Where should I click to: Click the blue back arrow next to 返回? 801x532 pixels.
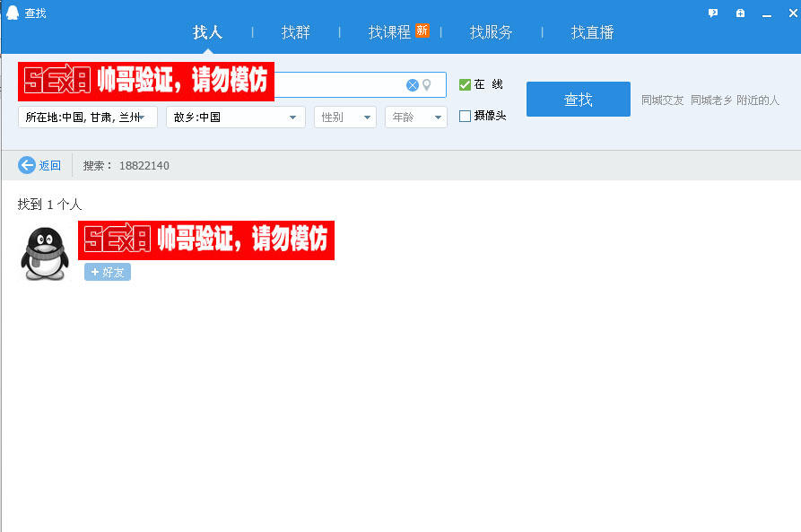(x=26, y=165)
